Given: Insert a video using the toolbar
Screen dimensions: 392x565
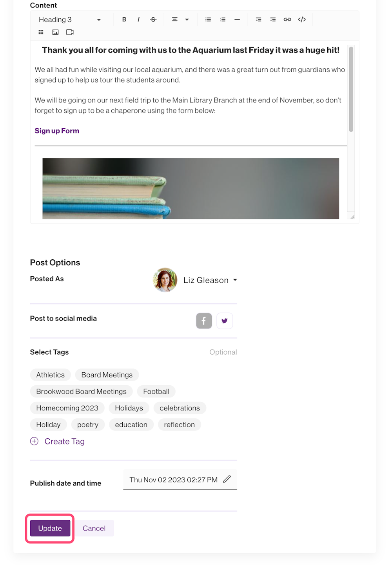Looking at the screenshot, I should tap(70, 32).
